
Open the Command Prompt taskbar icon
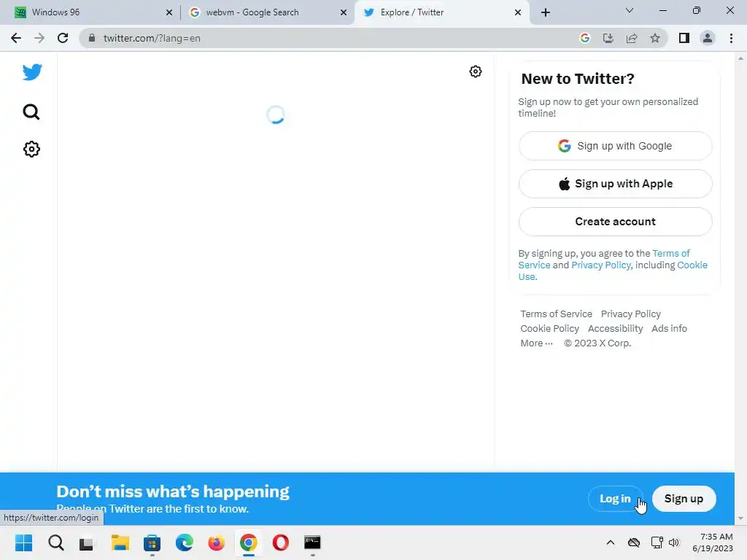pyautogui.click(x=312, y=542)
